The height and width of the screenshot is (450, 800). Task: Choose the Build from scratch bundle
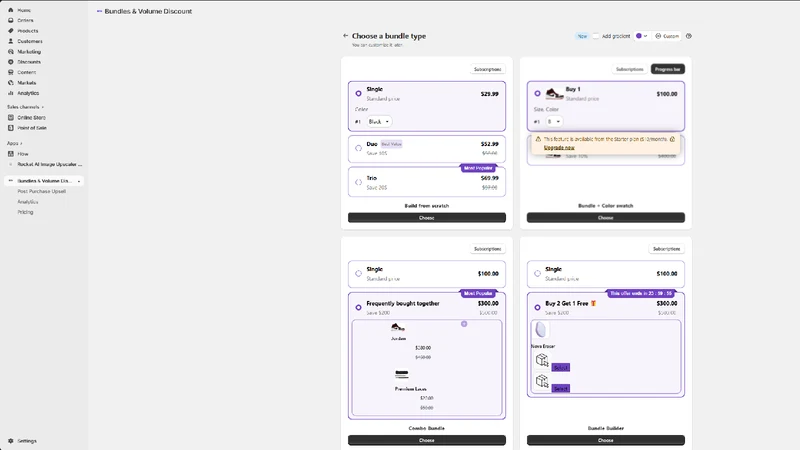pos(427,218)
